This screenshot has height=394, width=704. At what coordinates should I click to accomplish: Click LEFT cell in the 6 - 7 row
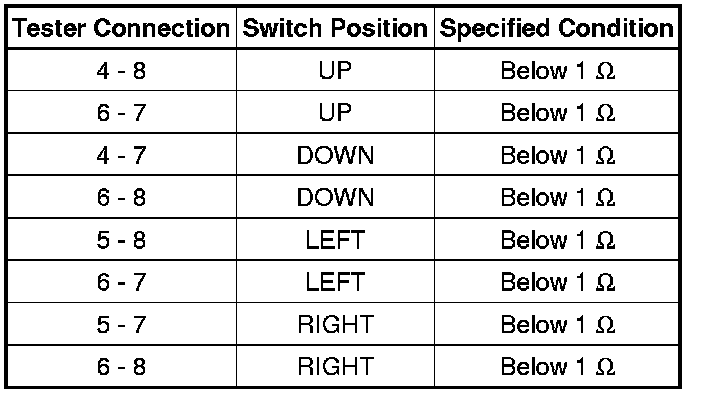[335, 282]
